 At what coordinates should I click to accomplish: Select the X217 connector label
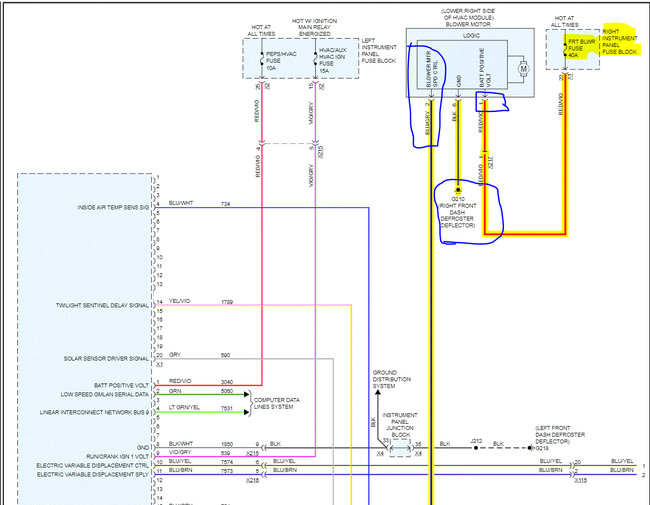click(491, 162)
